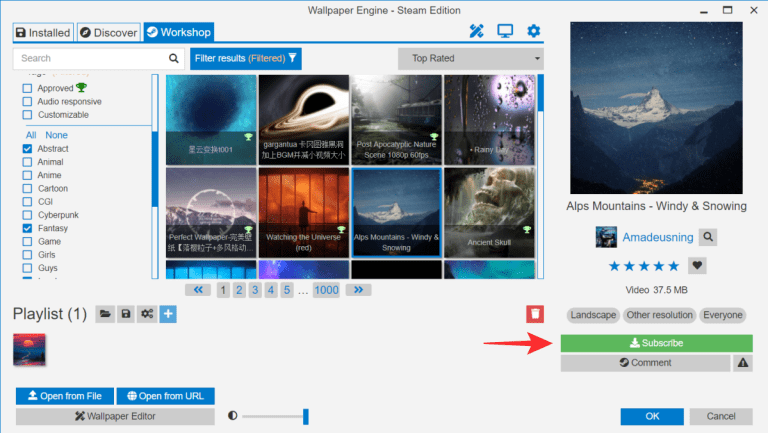768x433 pixels.
Task: Open playlist folder icon
Action: click(x=105, y=314)
